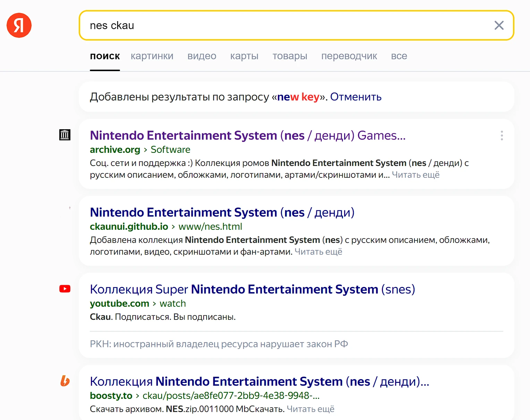The image size is (530, 420).
Task: Open the archive.org Nintendo Entertainment System Games result
Action: coord(248,135)
